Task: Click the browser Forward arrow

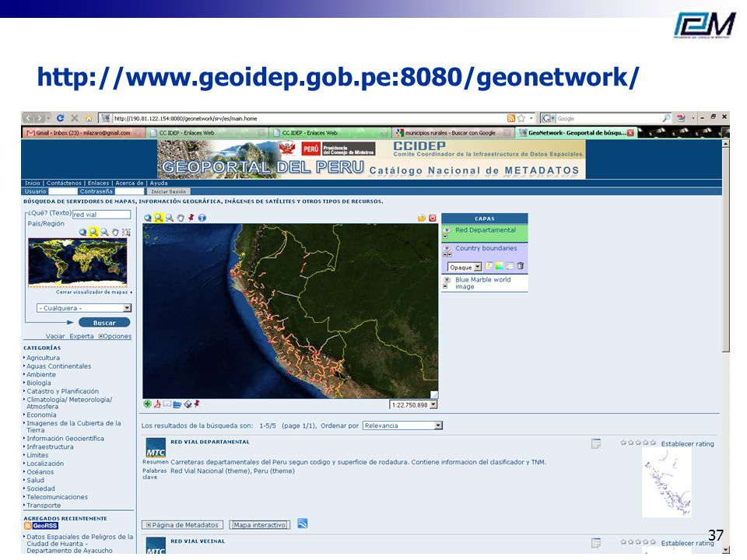Action: (40, 118)
